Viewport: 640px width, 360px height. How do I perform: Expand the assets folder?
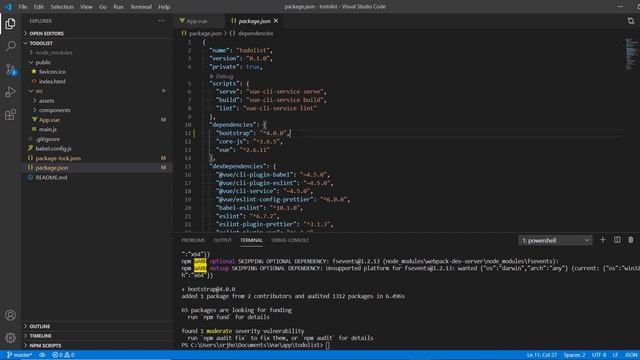pyautogui.click(x=97, y=100)
